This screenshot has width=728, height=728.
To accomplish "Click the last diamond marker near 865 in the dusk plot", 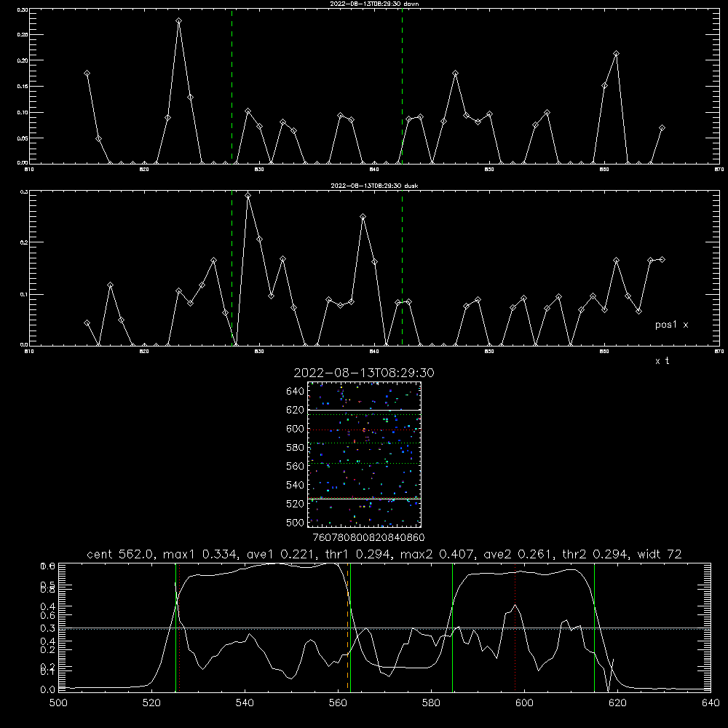I will [x=662, y=260].
